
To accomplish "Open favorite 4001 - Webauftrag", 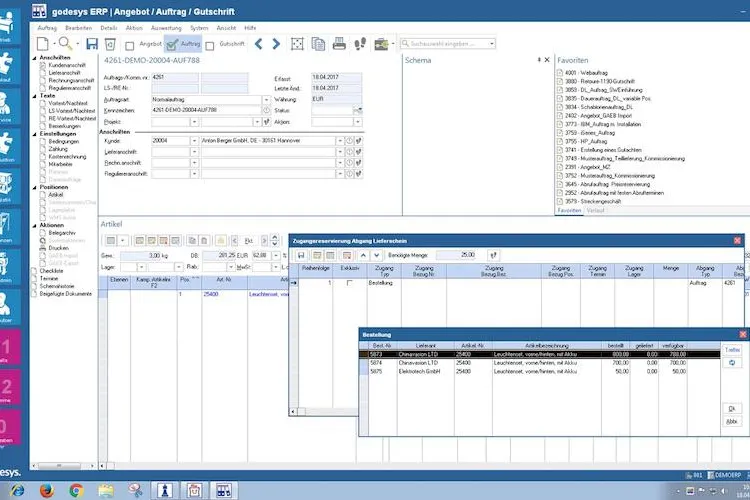I will click(x=586, y=73).
